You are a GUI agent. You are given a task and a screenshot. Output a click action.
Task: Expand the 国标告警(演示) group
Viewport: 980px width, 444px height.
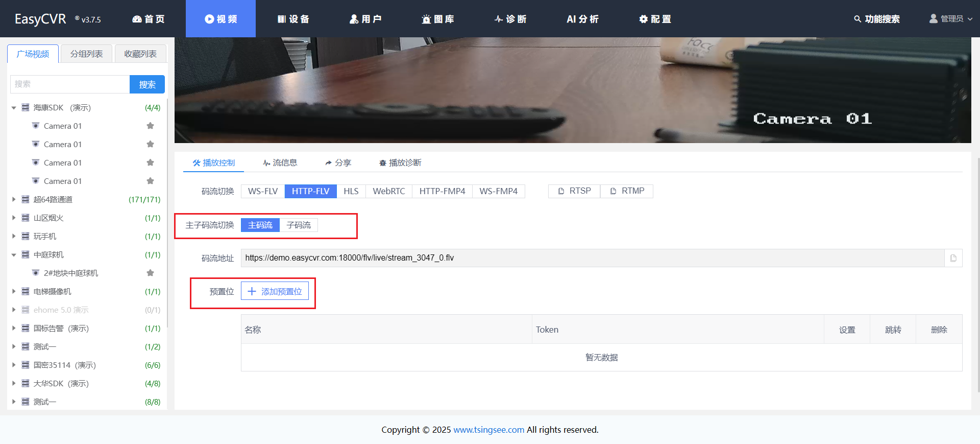click(14, 329)
